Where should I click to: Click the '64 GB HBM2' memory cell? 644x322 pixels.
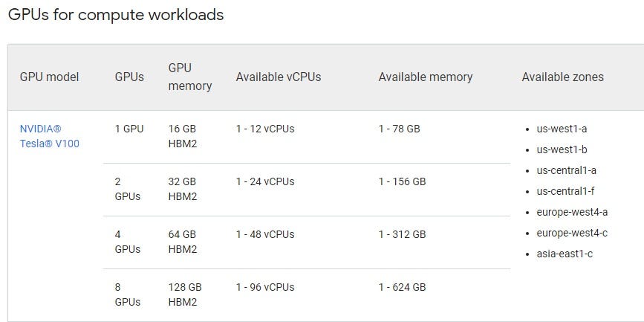click(x=183, y=242)
